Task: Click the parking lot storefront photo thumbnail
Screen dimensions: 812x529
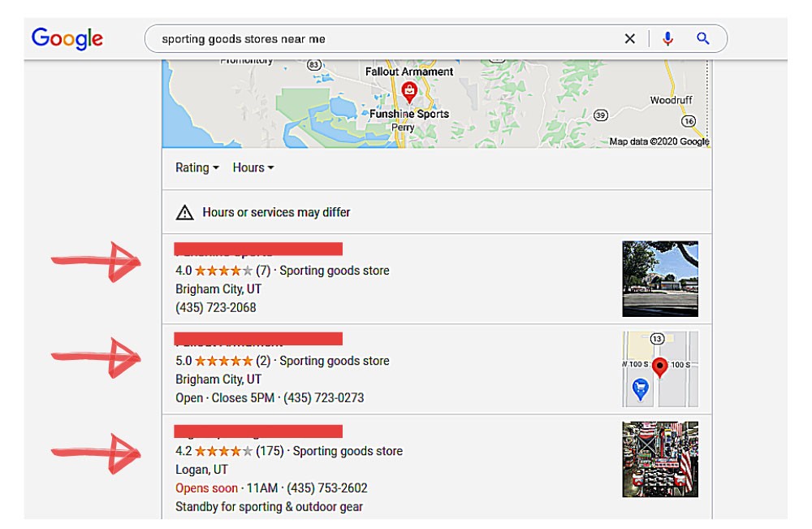Action: (659, 279)
